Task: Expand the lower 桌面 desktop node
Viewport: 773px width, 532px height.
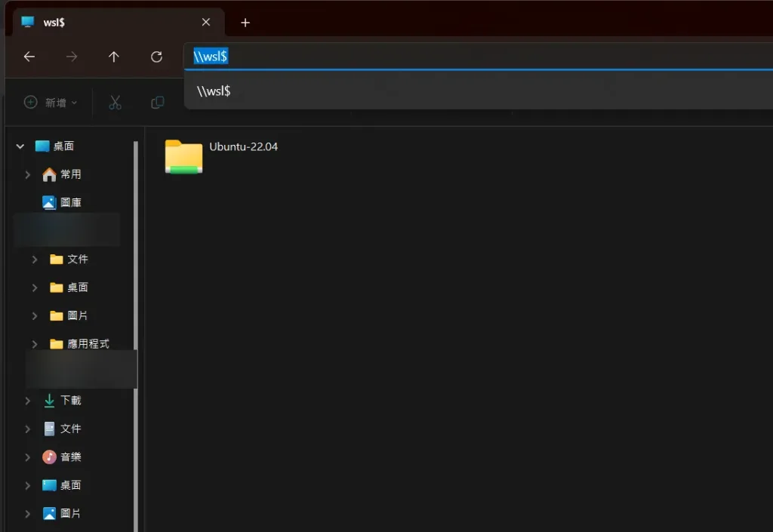Action: (28, 485)
